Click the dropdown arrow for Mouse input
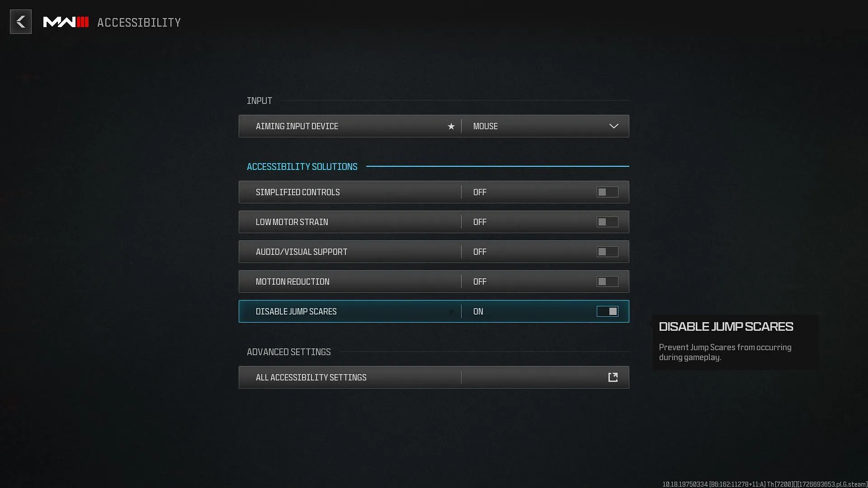This screenshot has height=488, width=868. coord(613,126)
